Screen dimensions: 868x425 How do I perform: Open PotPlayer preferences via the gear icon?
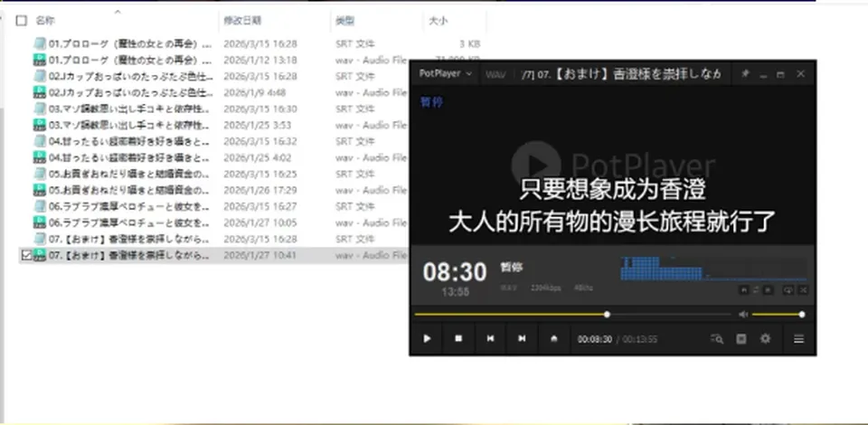pos(766,339)
